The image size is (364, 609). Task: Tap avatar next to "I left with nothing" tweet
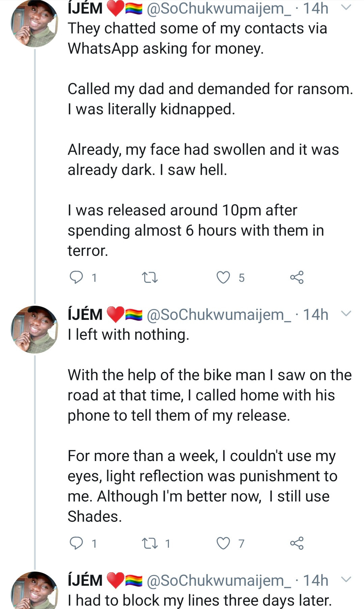(x=34, y=329)
